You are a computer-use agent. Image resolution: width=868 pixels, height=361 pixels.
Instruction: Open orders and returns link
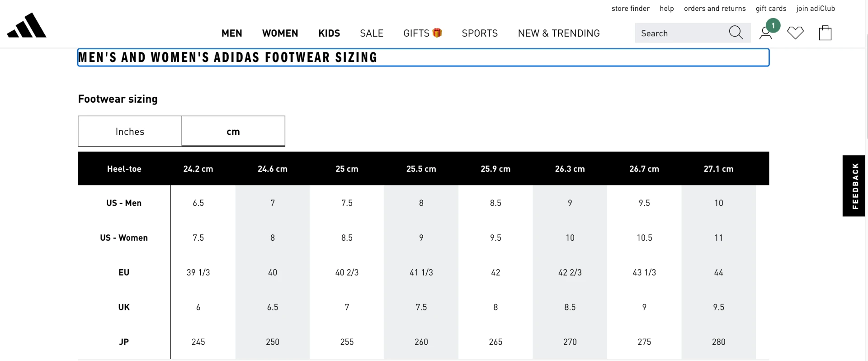pos(715,8)
